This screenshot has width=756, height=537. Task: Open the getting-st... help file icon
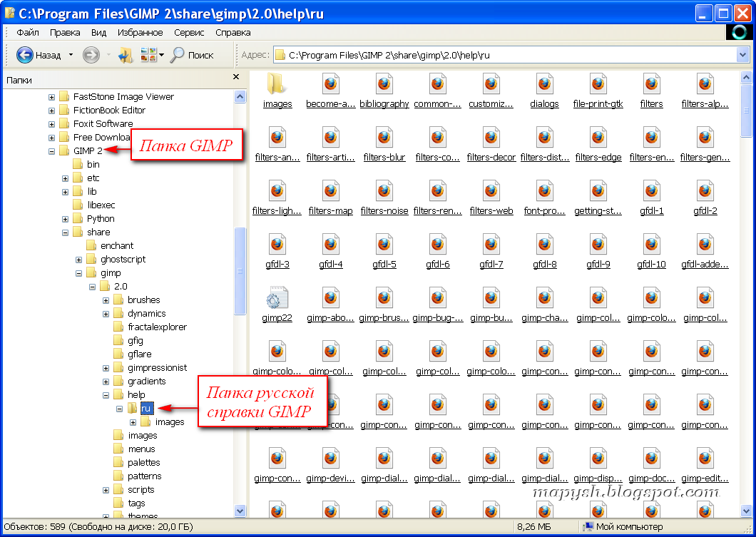click(598, 193)
